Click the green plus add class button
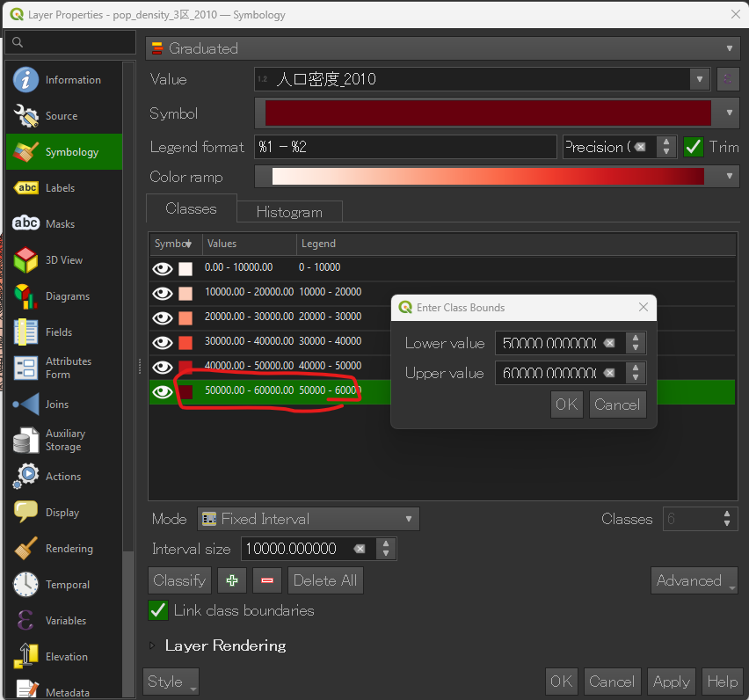This screenshot has width=749, height=700. point(232,580)
